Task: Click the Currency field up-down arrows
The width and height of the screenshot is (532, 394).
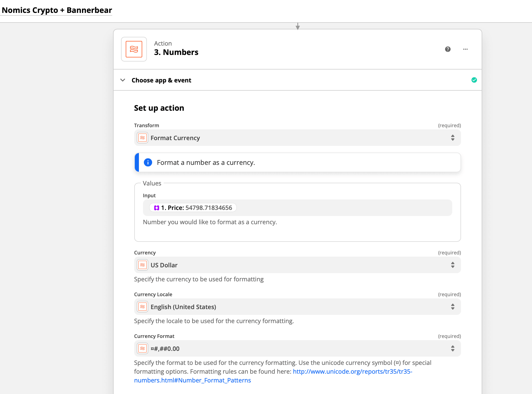Action: pos(453,265)
